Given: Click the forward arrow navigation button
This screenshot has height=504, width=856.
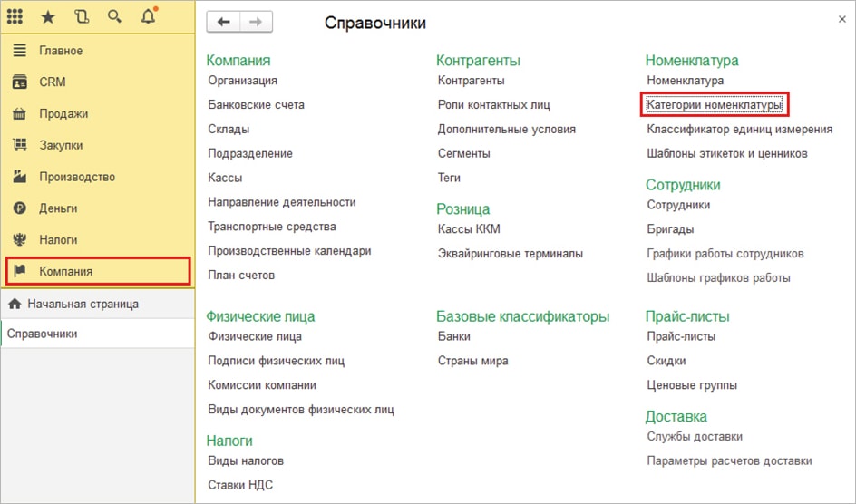Looking at the screenshot, I should click(255, 23).
